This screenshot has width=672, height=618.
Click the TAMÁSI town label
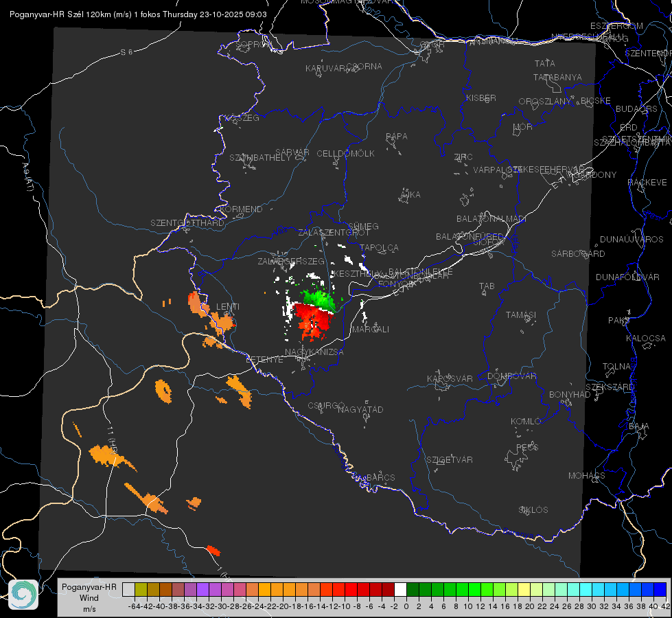coord(521,315)
